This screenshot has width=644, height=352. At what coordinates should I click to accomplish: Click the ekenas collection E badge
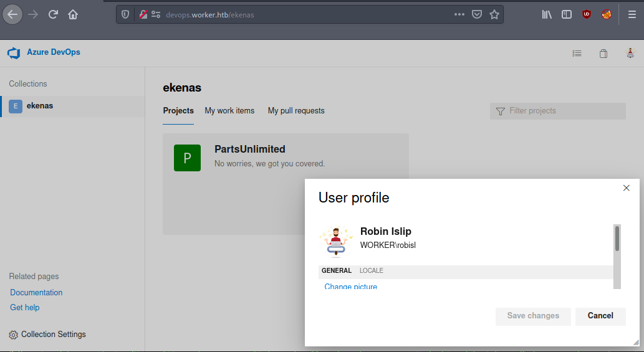(16, 107)
